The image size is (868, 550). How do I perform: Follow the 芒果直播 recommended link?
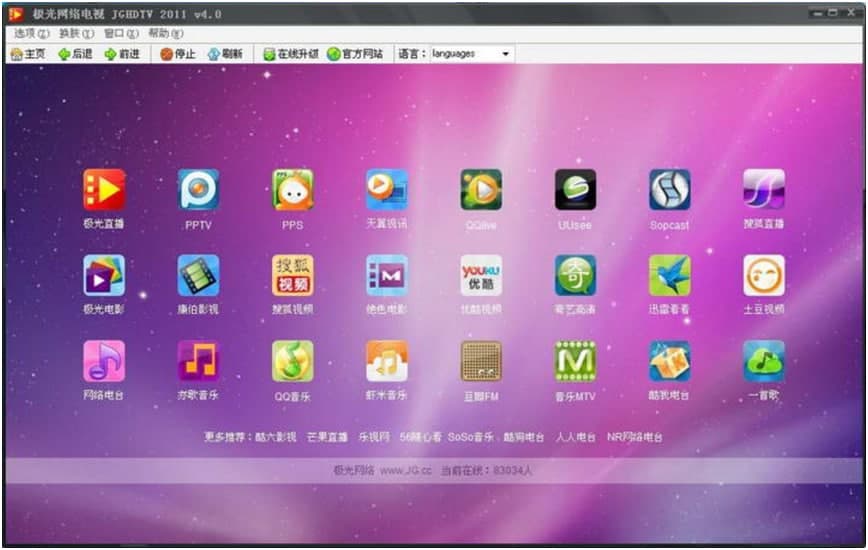coord(327,437)
